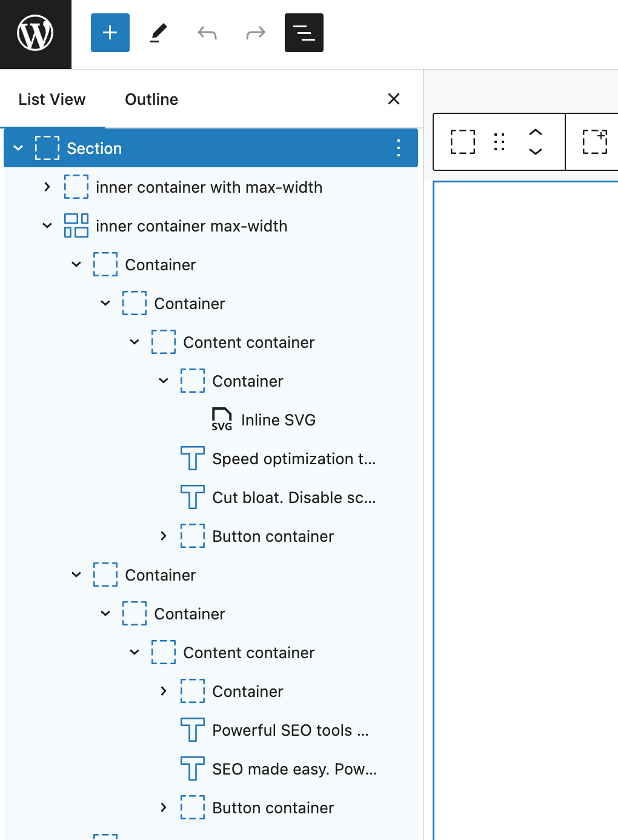
Task: Open options menu for Section block
Action: [399, 148]
